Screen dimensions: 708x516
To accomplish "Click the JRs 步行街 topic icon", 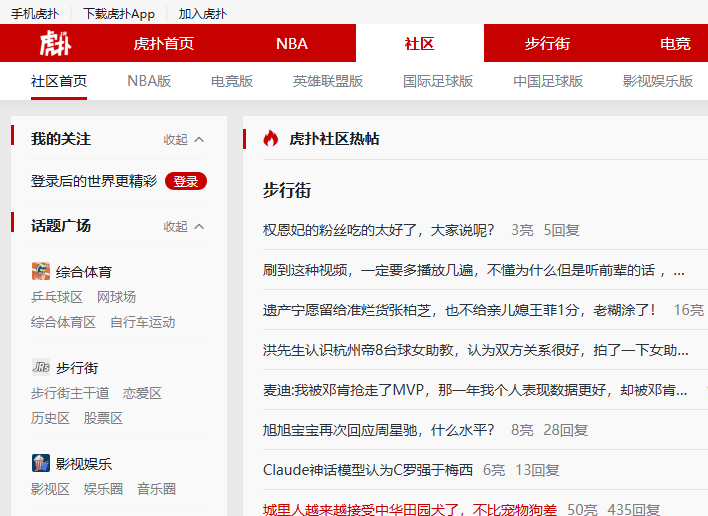I will (x=41, y=367).
